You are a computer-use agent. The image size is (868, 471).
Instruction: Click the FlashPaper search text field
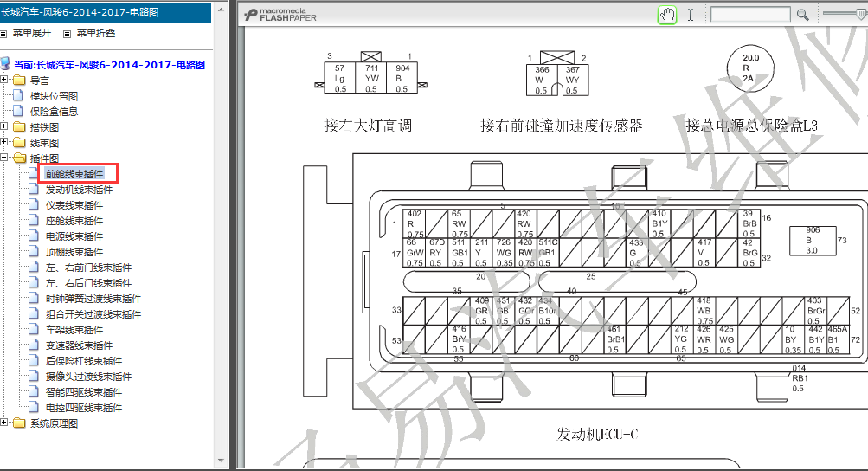click(x=750, y=15)
